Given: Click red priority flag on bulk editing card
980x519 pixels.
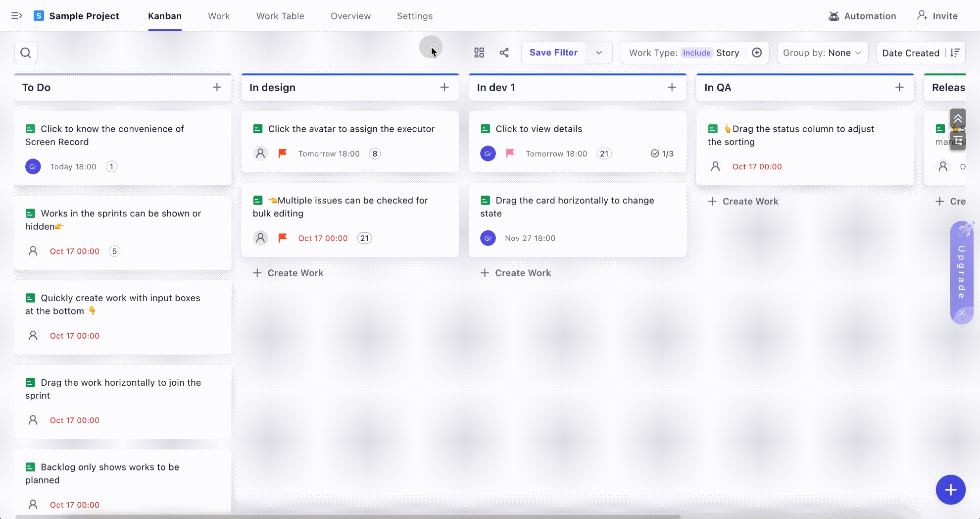Looking at the screenshot, I should tap(283, 238).
